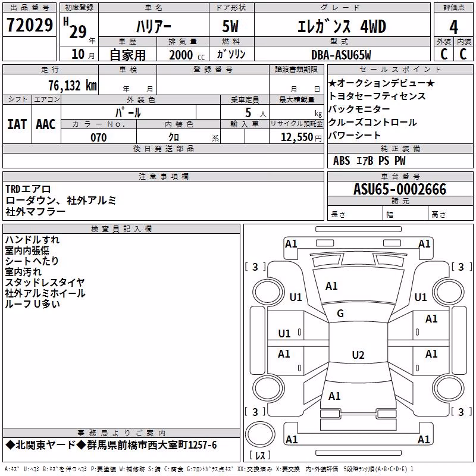Click the パワーシート sales point
Viewport: 476px width, 476px height.
(355, 135)
